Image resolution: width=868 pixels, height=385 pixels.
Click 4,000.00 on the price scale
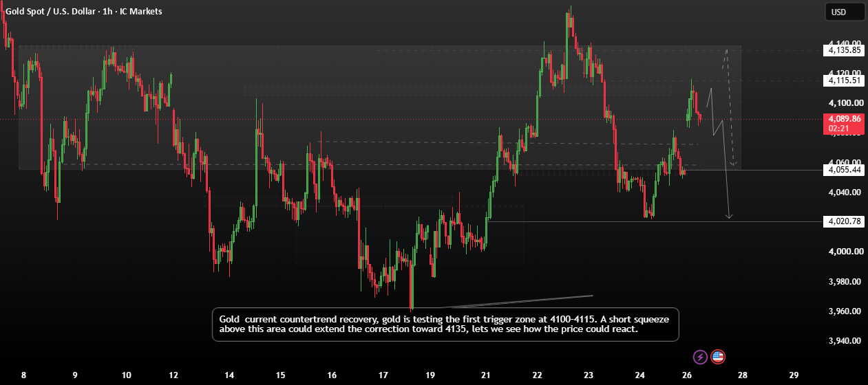coord(846,252)
